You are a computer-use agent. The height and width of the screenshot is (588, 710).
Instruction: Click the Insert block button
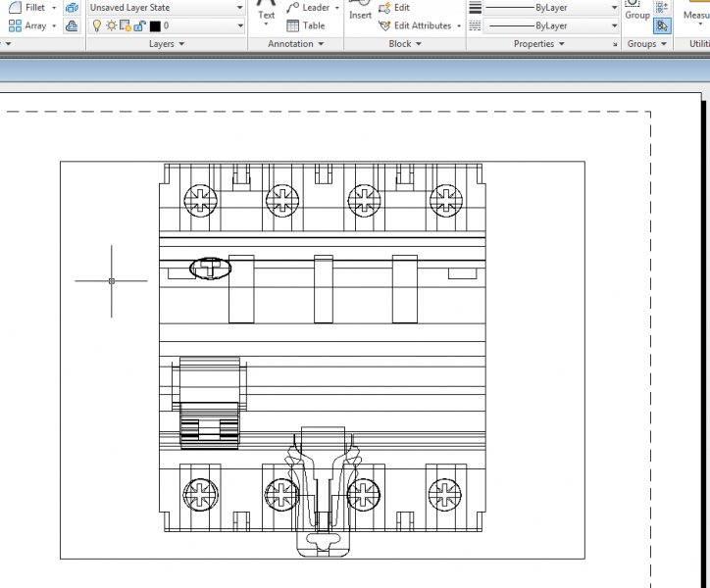pyautogui.click(x=360, y=14)
